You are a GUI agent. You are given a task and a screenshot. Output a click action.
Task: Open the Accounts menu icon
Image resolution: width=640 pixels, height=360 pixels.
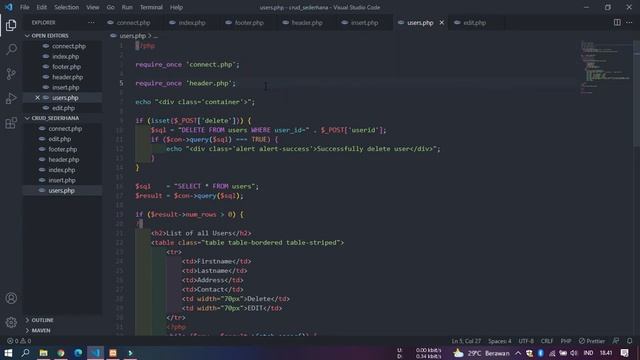coord(11,298)
